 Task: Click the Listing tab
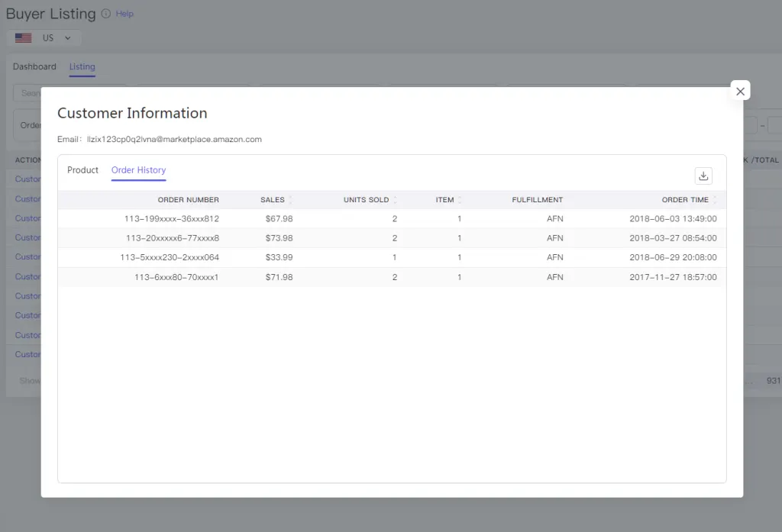pos(82,66)
